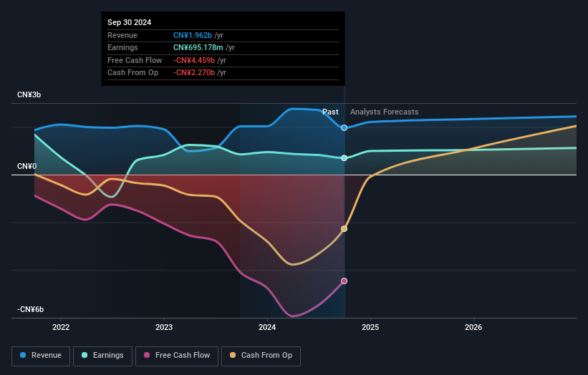Click the pink Free Cash Flow data marker
588x375 pixels.
pos(344,281)
